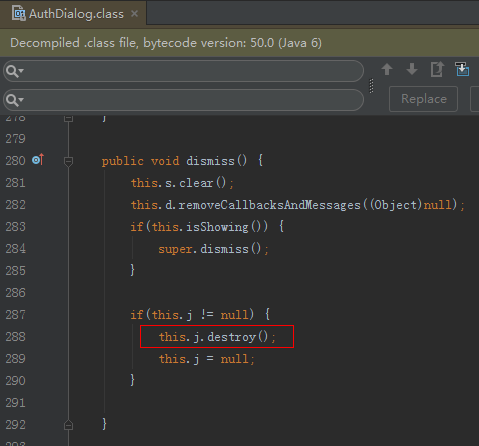479x446 pixels.
Task: Open search history dropdown in find field
Action: [15, 71]
